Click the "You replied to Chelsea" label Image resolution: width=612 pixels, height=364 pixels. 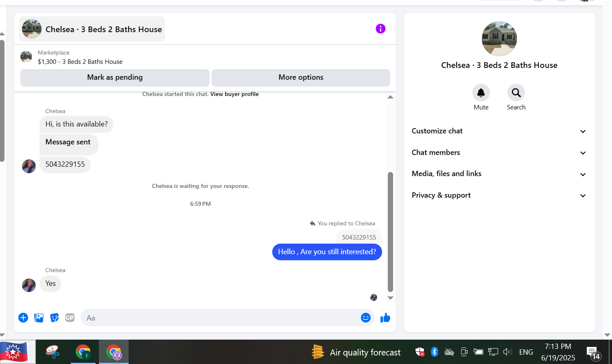(x=346, y=223)
